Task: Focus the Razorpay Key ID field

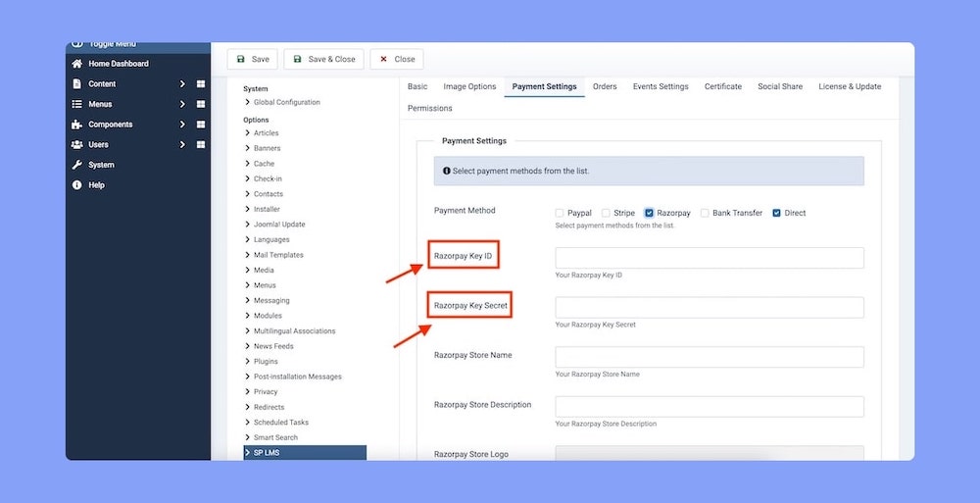Action: click(x=709, y=258)
